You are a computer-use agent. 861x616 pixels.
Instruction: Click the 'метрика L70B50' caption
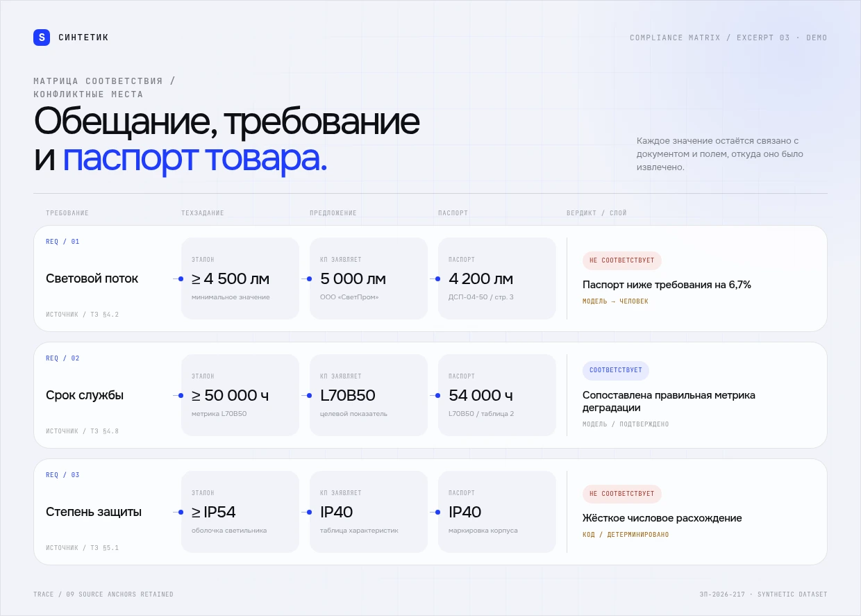coord(219,414)
